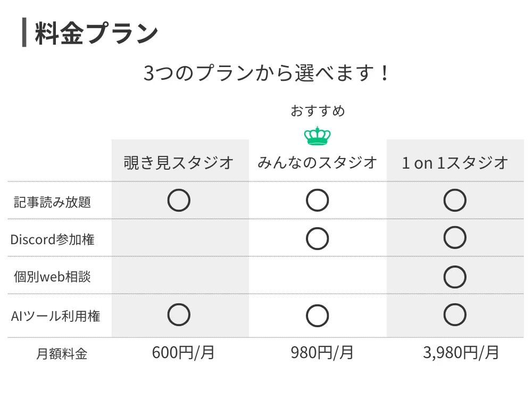The height and width of the screenshot is (399, 532).
Task: Click the 記事読み放題 circle under 1 on 1スタジオ
Action: pos(455,200)
